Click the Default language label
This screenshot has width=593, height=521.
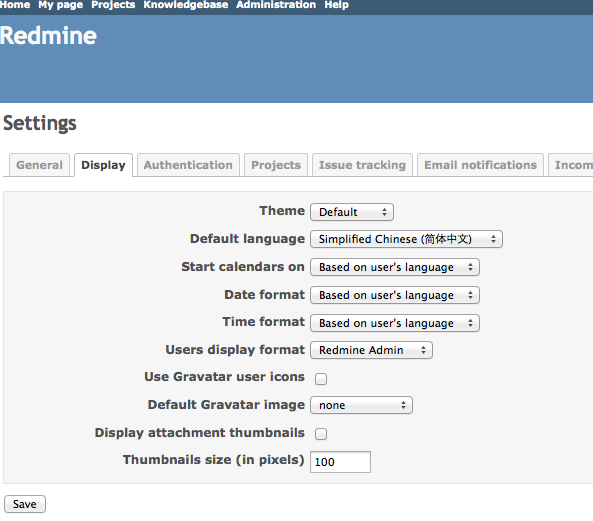[247, 239]
